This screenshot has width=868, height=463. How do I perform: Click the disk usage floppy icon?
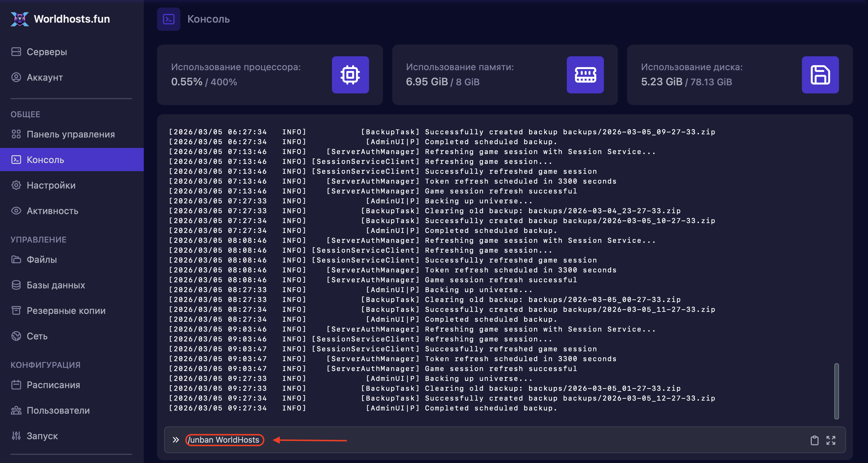(x=820, y=75)
